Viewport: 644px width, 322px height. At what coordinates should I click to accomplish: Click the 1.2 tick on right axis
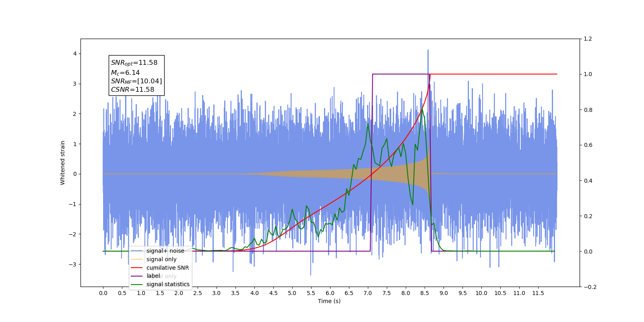tap(588, 39)
